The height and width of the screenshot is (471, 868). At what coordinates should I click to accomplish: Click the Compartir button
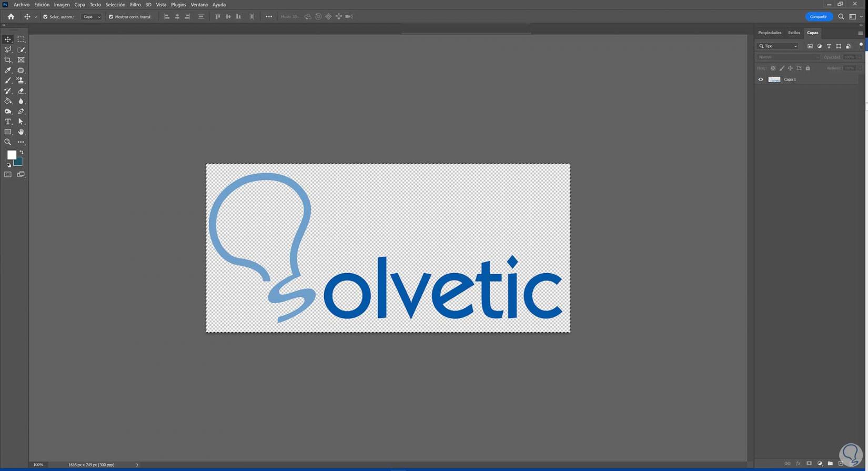819,17
